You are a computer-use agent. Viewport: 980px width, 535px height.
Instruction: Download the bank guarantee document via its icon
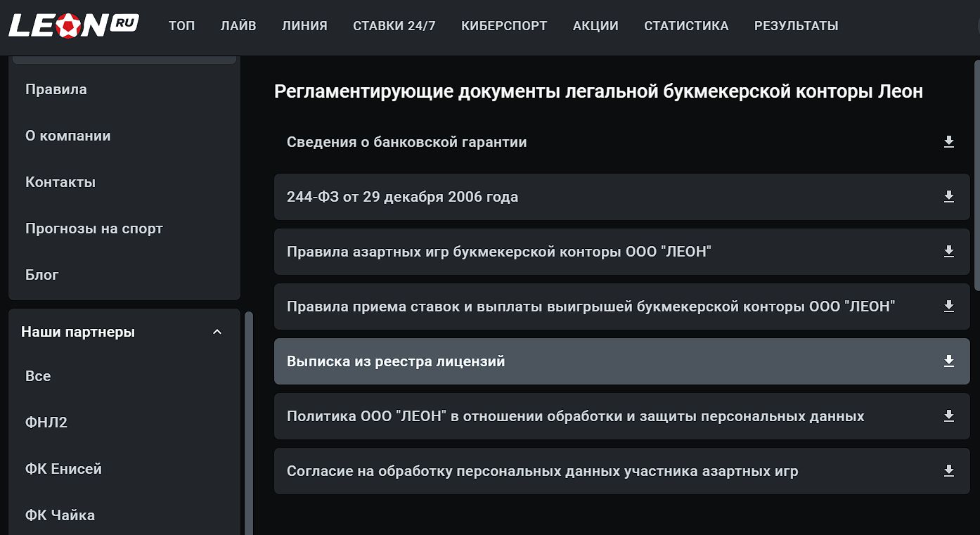point(948,142)
